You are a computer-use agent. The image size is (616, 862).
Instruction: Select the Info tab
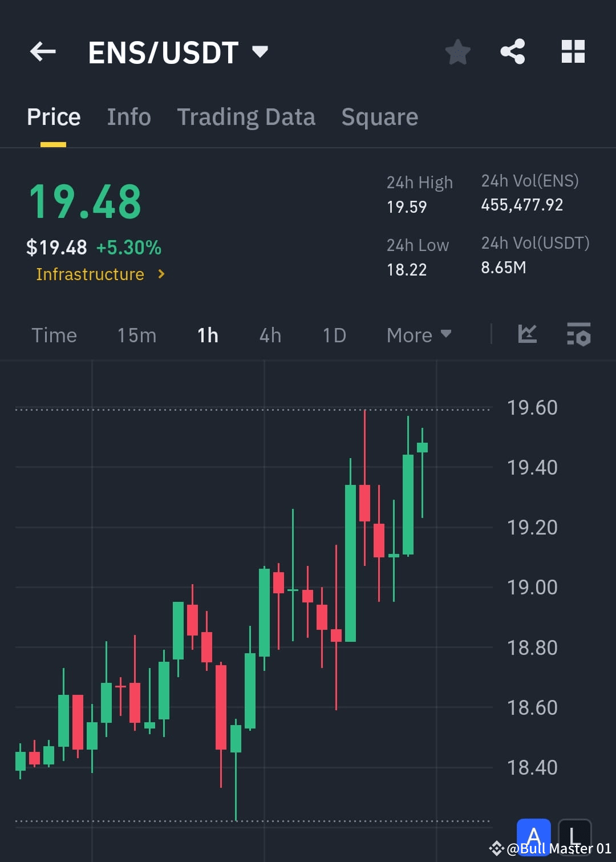pos(128,117)
